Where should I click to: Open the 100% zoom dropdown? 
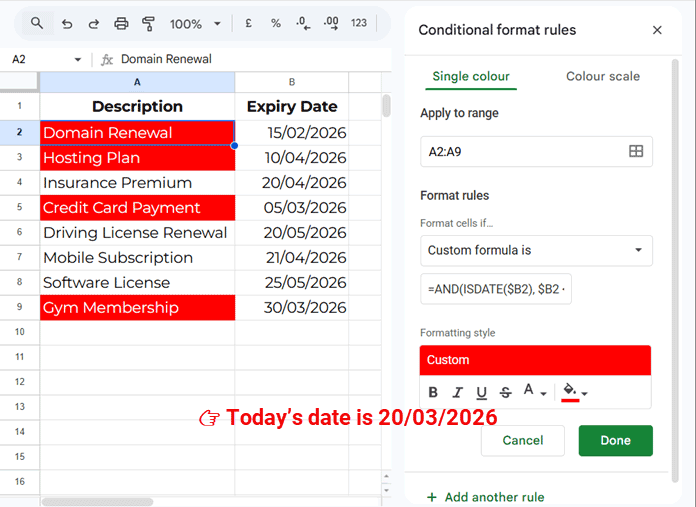tap(195, 24)
